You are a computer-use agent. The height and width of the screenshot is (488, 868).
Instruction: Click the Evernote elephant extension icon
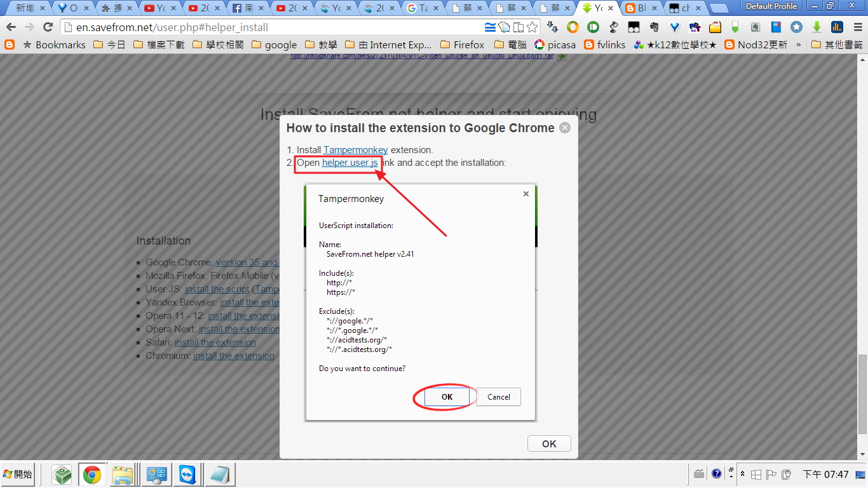654,27
